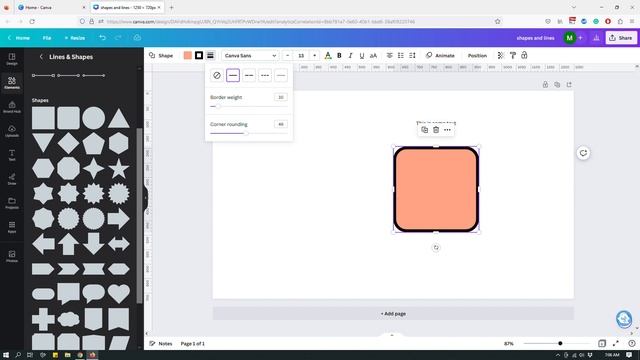Image resolution: width=640 pixels, height=360 pixels.
Task: Click the Border weight slider
Action: [x=249, y=107]
